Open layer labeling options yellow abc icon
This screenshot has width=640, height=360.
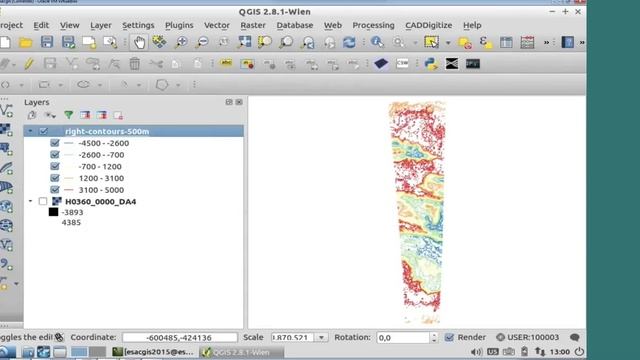(x=226, y=64)
